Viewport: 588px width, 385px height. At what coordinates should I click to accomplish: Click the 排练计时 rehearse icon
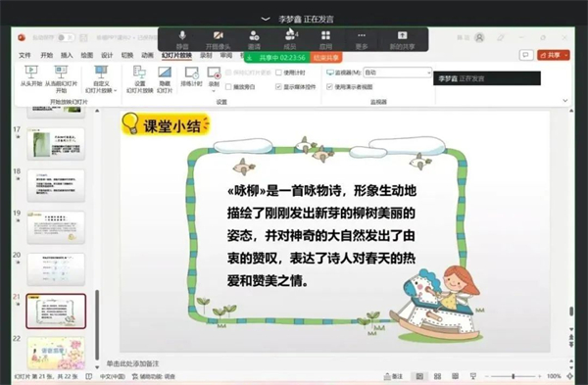coord(191,72)
